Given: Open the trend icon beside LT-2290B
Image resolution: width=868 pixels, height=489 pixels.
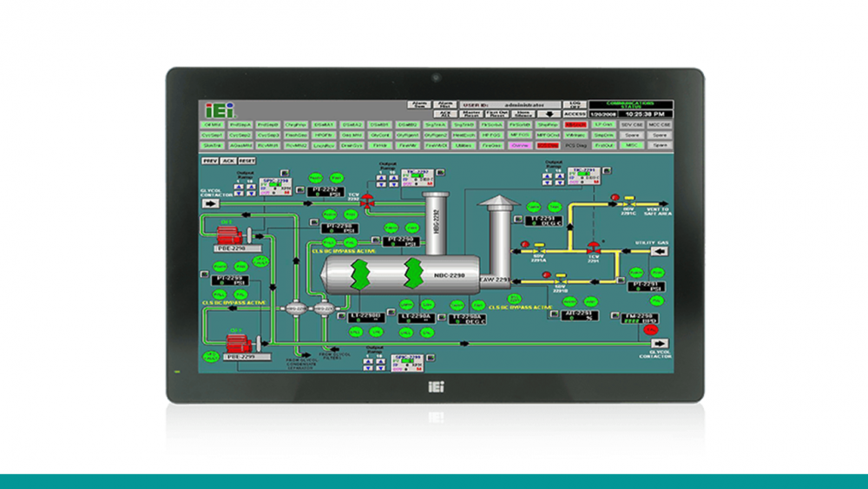Looking at the screenshot, I should [x=341, y=315].
